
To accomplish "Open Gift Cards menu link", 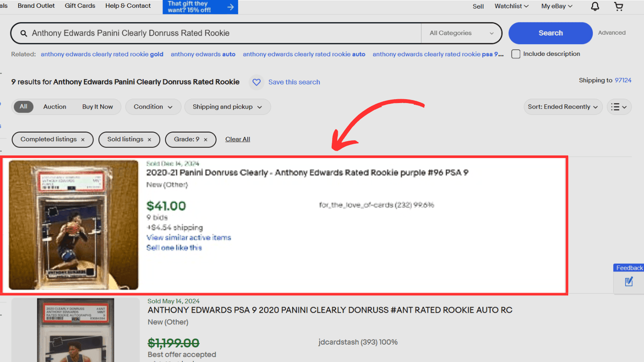I will click(80, 6).
